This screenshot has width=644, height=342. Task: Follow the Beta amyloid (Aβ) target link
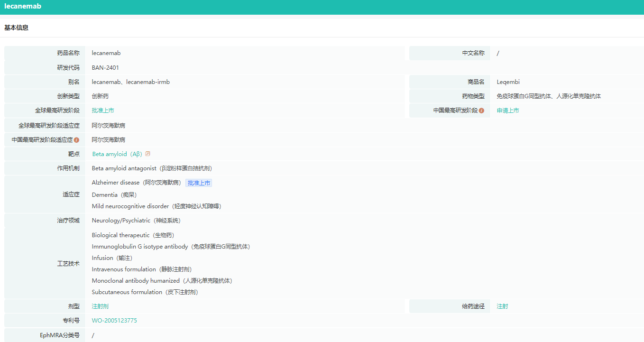point(117,154)
